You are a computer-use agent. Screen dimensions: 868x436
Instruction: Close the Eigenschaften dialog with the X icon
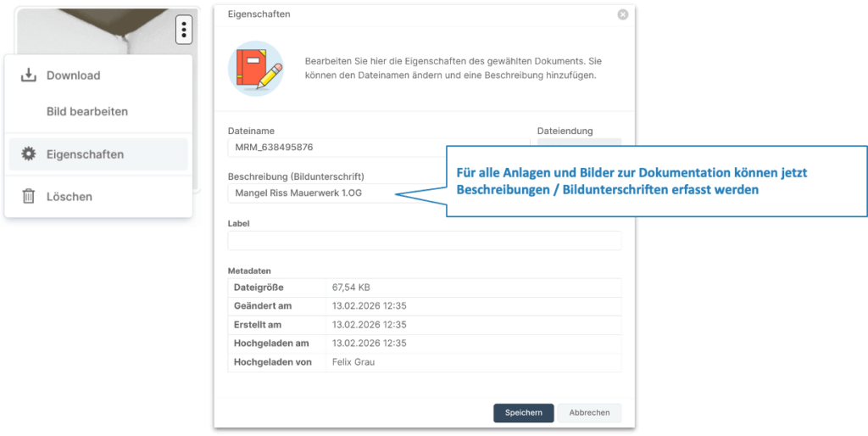(x=623, y=14)
